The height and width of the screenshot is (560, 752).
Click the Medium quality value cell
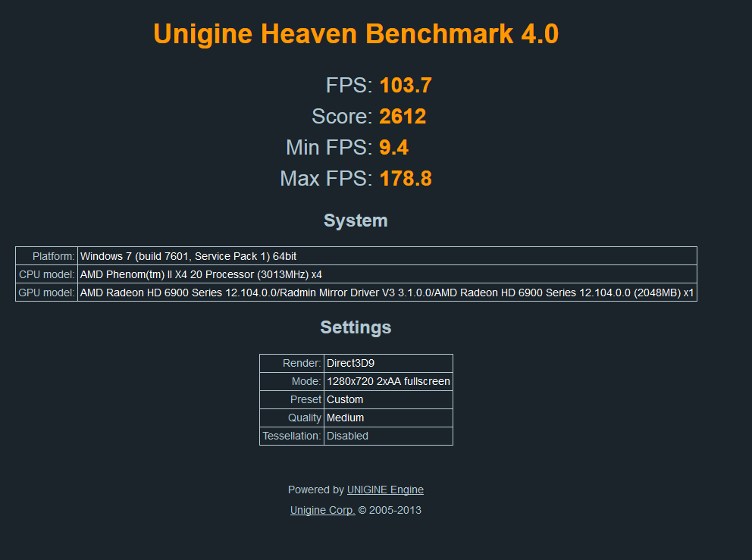(388, 418)
